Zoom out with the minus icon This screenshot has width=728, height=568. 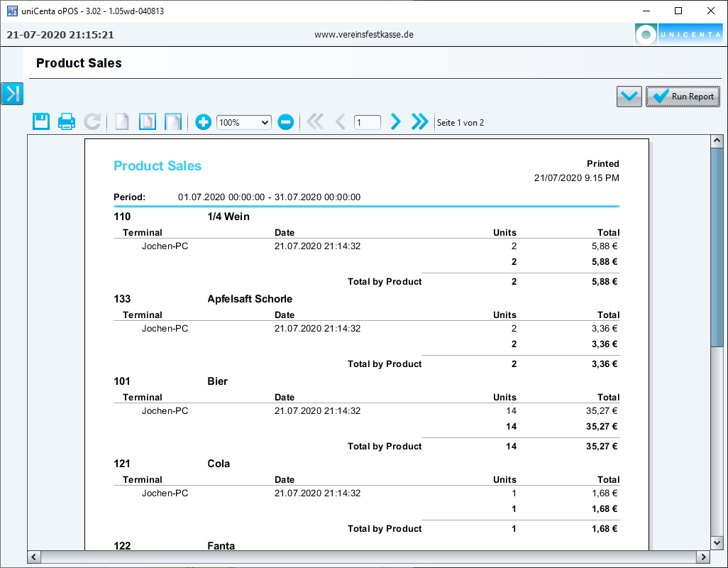(285, 122)
